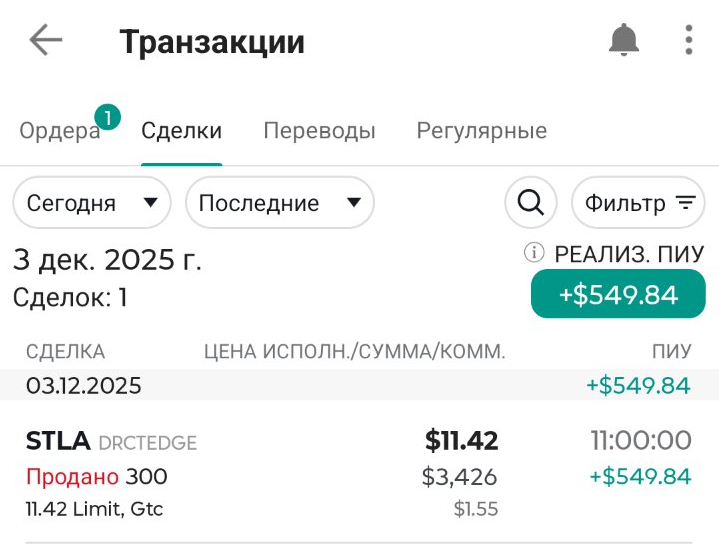Open the Фильтр filter button

tap(638, 203)
